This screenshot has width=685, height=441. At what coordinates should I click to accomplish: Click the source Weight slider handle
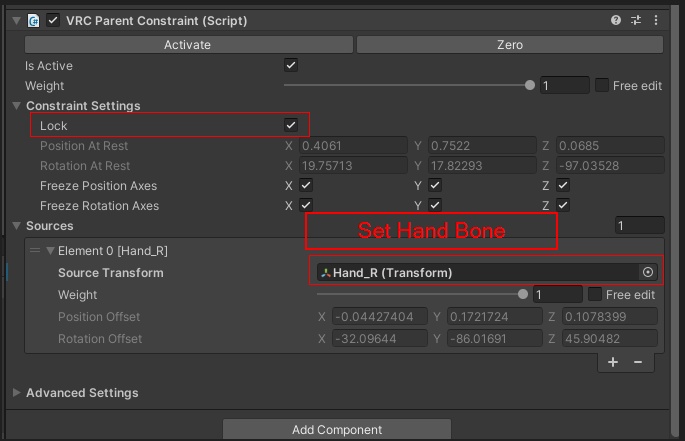(x=522, y=294)
